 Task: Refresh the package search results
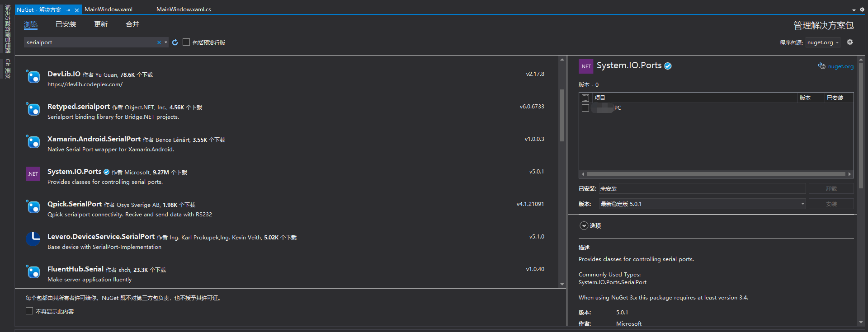175,42
